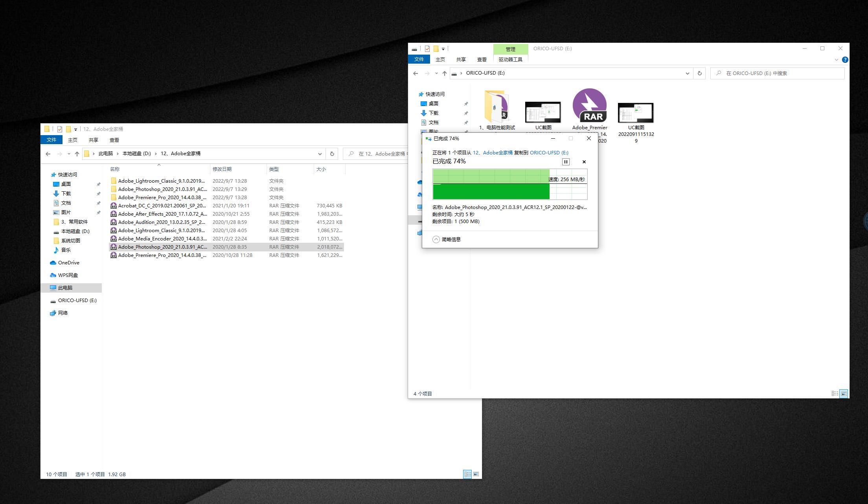The image size is (868, 504).
Task: Click the help question mark icon
Action: click(845, 60)
